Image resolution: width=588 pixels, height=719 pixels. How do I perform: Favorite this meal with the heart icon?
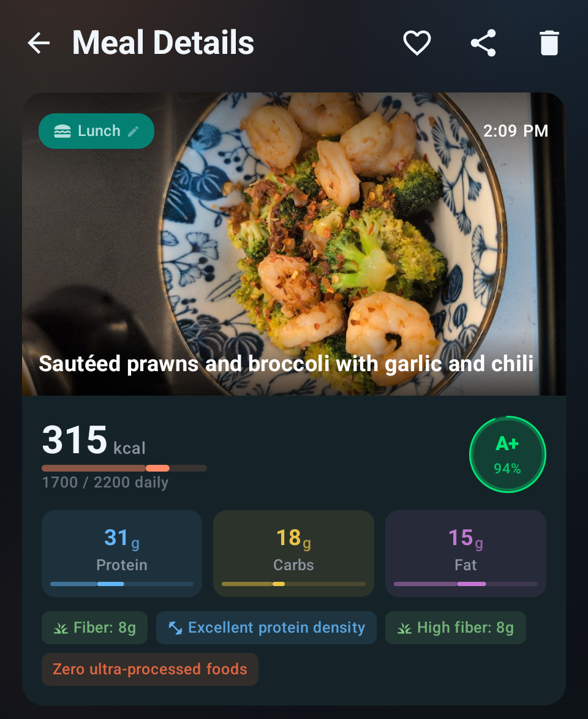417,43
